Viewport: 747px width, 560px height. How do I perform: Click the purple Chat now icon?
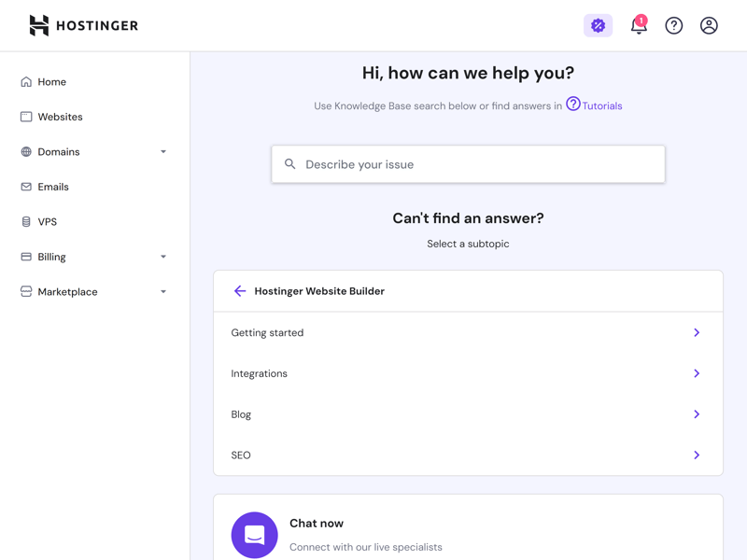[254, 535]
